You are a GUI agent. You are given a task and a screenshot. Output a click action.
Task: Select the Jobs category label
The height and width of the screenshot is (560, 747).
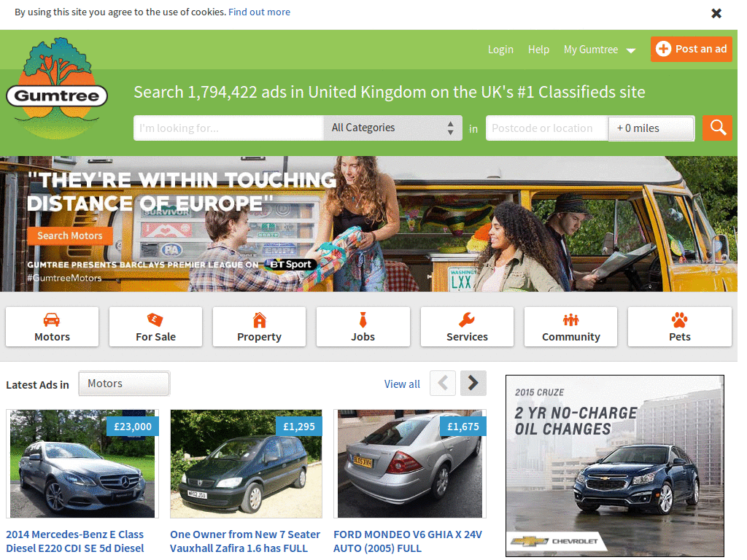click(x=363, y=337)
